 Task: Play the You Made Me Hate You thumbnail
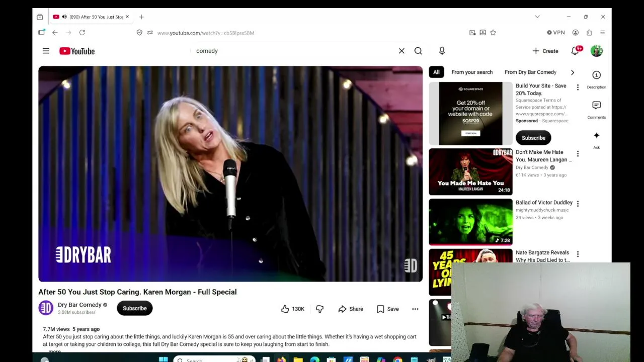pyautogui.click(x=470, y=171)
